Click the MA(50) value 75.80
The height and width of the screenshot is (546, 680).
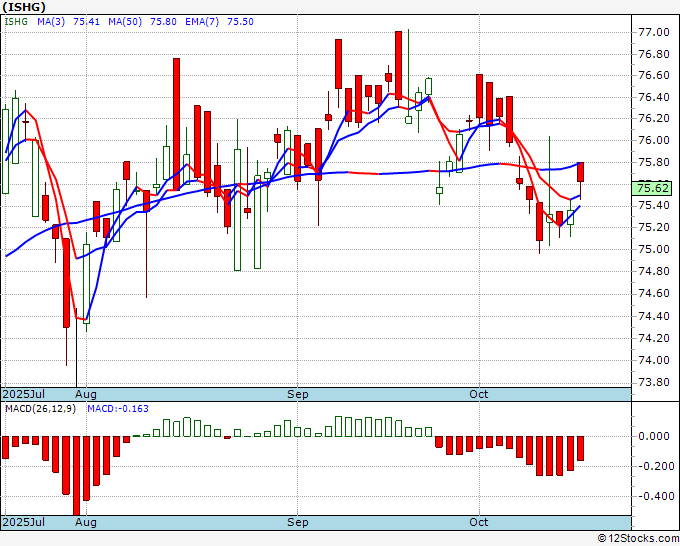(x=163, y=22)
